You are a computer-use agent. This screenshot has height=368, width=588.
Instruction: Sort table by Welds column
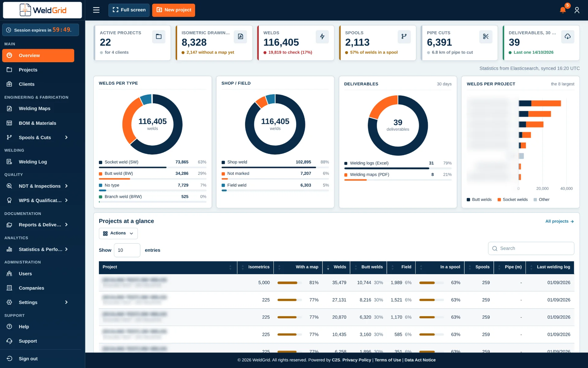[336, 267]
